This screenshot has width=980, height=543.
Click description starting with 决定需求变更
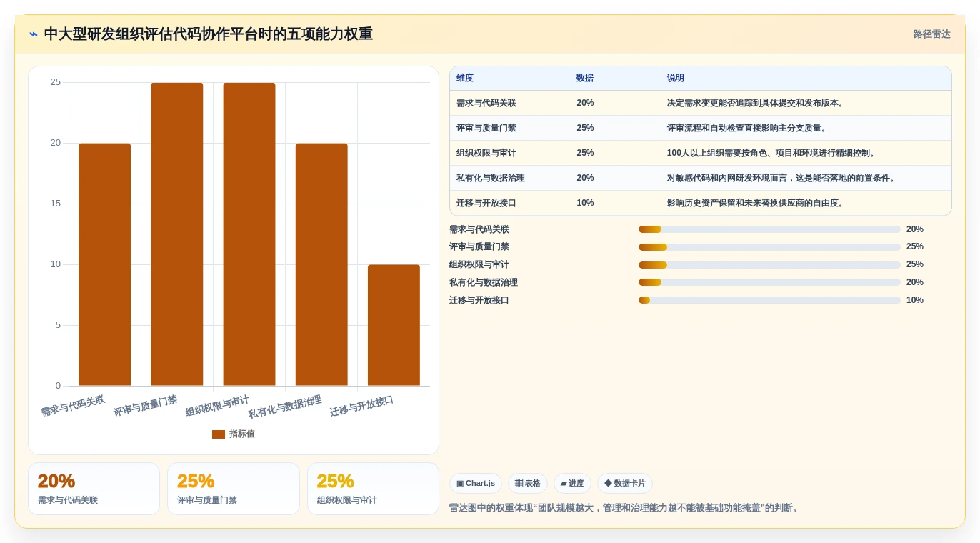click(x=757, y=103)
